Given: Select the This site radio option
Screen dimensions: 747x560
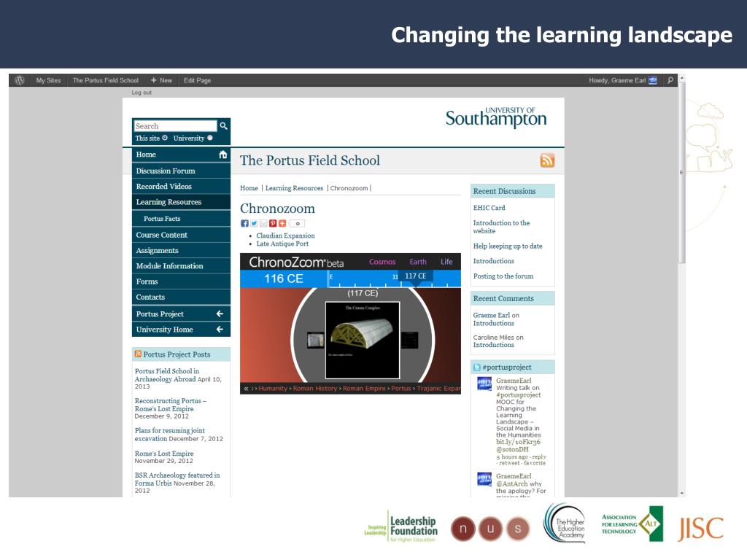Looking at the screenshot, I should [x=164, y=138].
